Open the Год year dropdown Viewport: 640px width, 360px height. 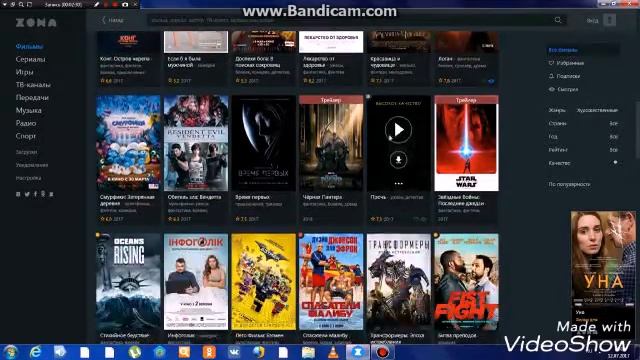(x=583, y=137)
